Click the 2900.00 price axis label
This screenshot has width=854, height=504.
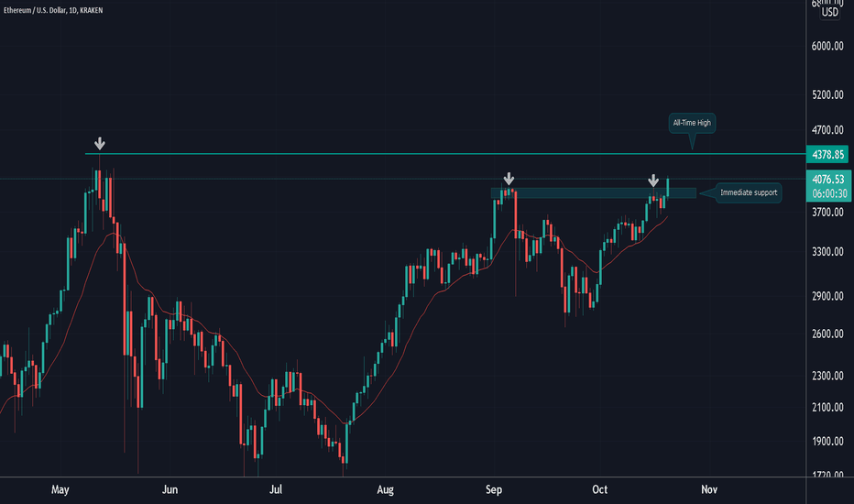coord(827,296)
